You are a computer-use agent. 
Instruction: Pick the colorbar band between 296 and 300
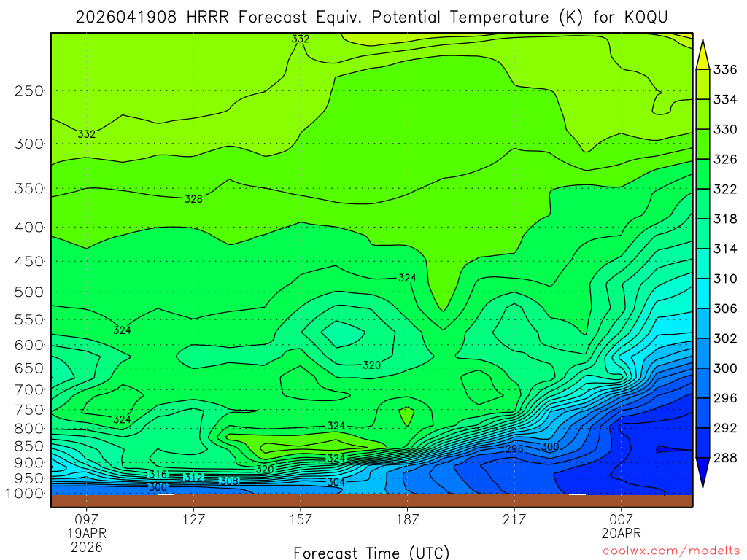coord(703,384)
